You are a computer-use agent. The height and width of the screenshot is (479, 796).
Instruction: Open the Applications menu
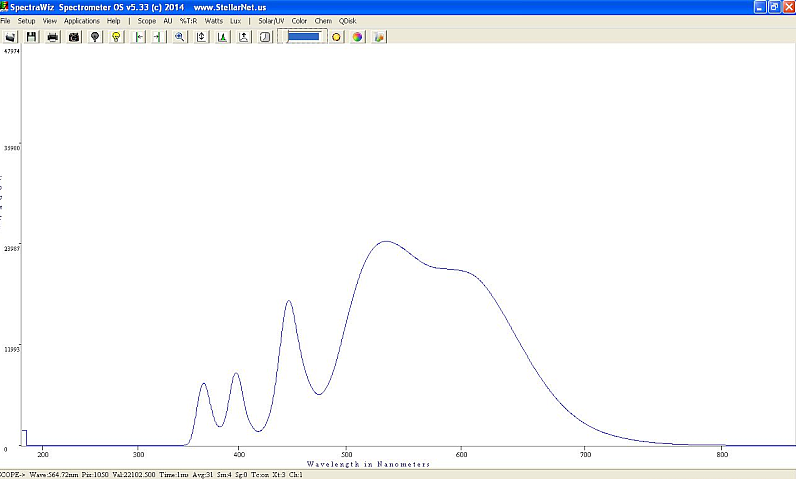[82, 21]
